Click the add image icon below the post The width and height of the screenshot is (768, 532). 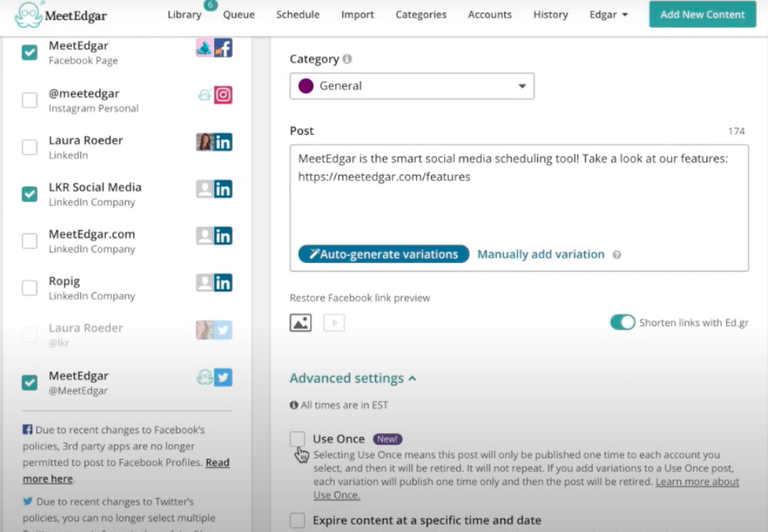(300, 323)
